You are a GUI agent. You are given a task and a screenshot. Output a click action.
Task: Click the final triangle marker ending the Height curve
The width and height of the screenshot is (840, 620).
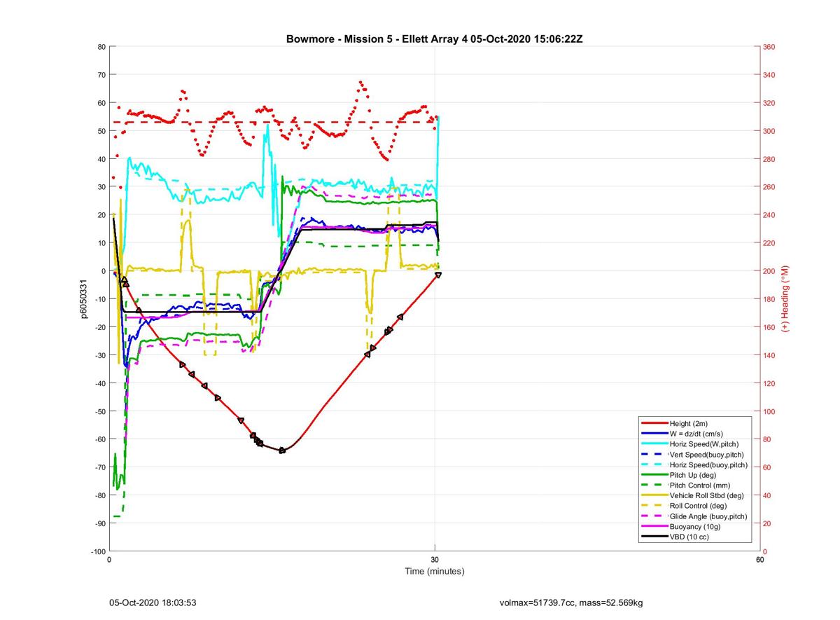(x=438, y=275)
